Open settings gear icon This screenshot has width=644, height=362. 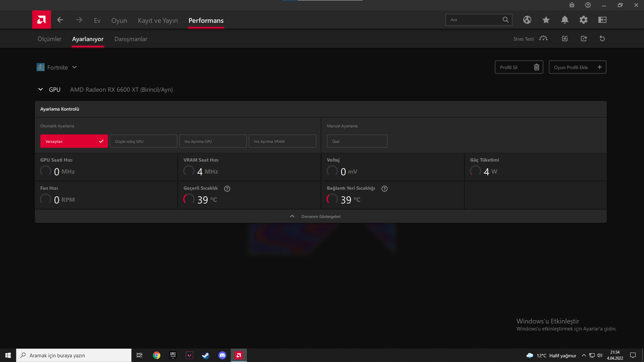(x=583, y=20)
